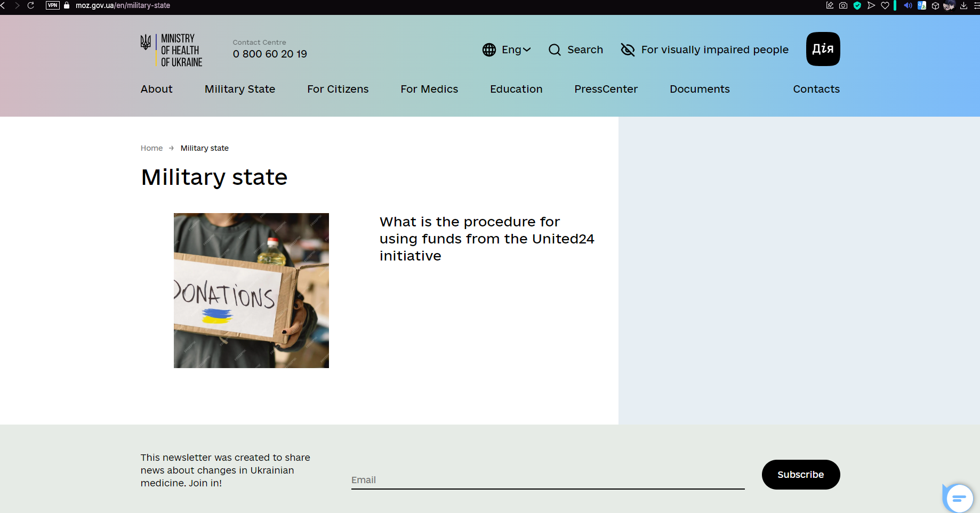
Task: Toggle the VPN badge in address bar
Action: pos(53,5)
